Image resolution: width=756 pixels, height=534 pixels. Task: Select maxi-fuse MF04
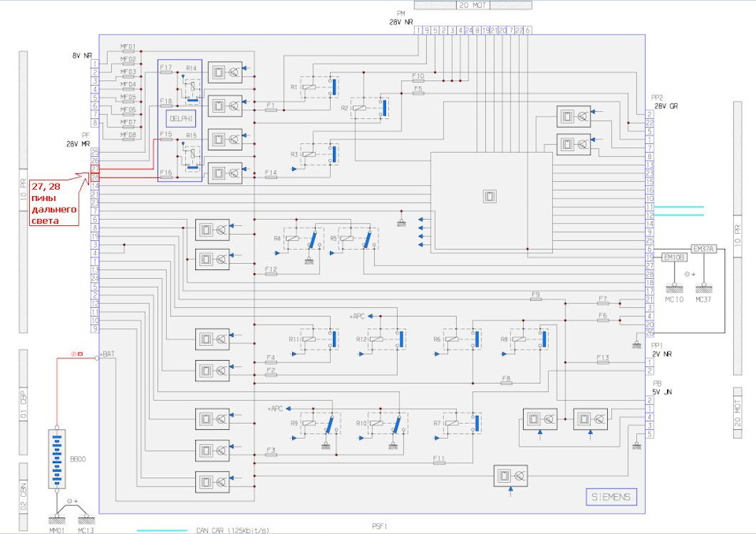tap(128, 89)
